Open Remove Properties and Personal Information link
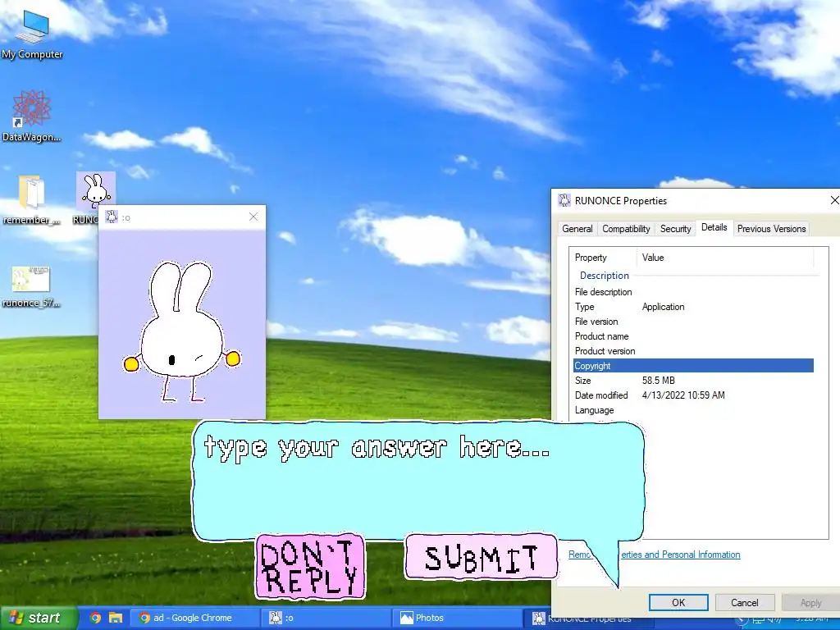Screen dimensions: 840x630 point(654,555)
